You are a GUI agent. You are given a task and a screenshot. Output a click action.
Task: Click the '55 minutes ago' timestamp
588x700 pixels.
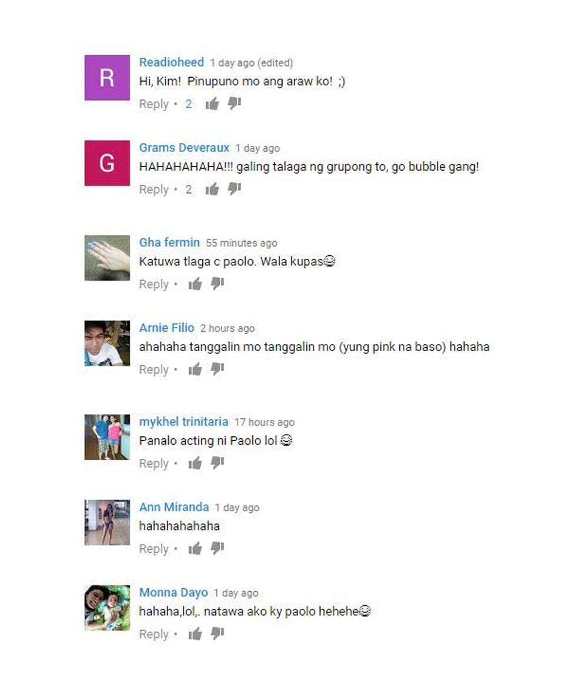pyautogui.click(x=241, y=243)
